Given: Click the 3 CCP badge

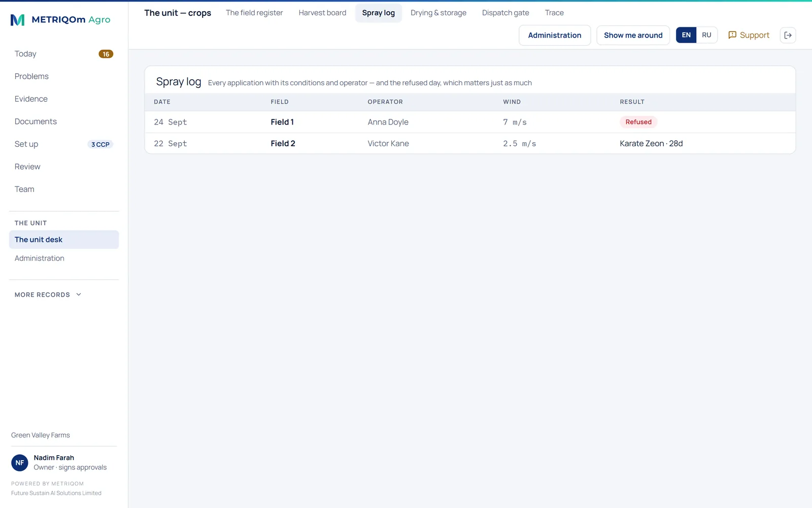Looking at the screenshot, I should coord(100,144).
